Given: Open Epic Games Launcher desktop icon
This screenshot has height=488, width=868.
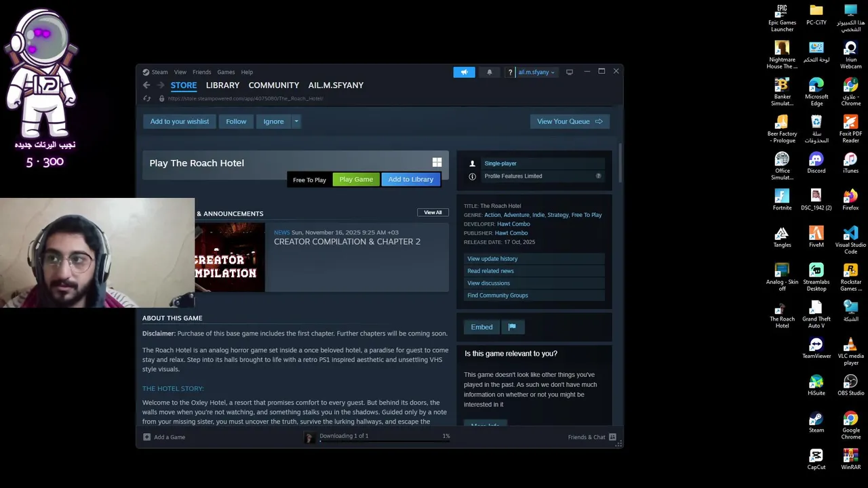Looking at the screenshot, I should point(782,18).
